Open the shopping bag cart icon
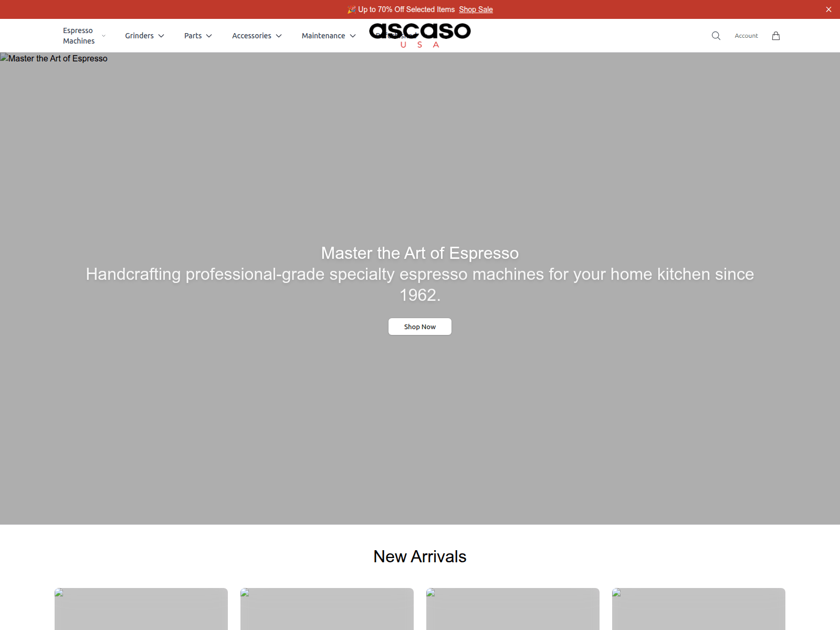 pos(776,36)
